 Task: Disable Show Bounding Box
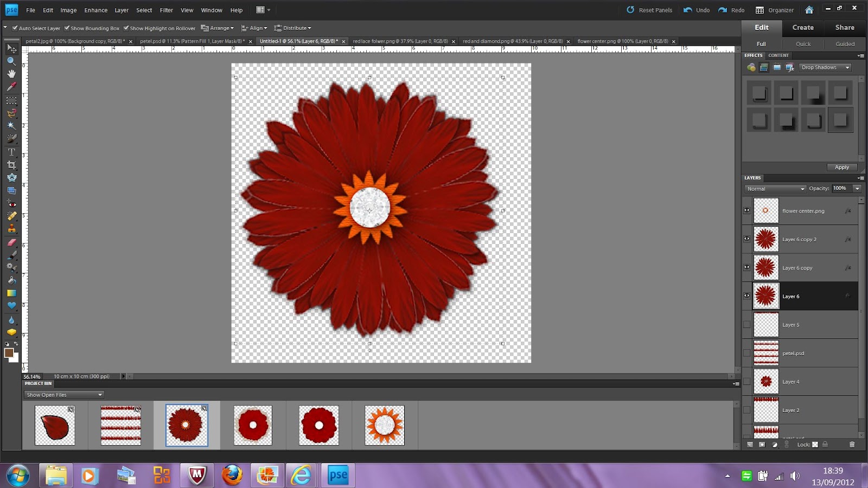(67, 28)
